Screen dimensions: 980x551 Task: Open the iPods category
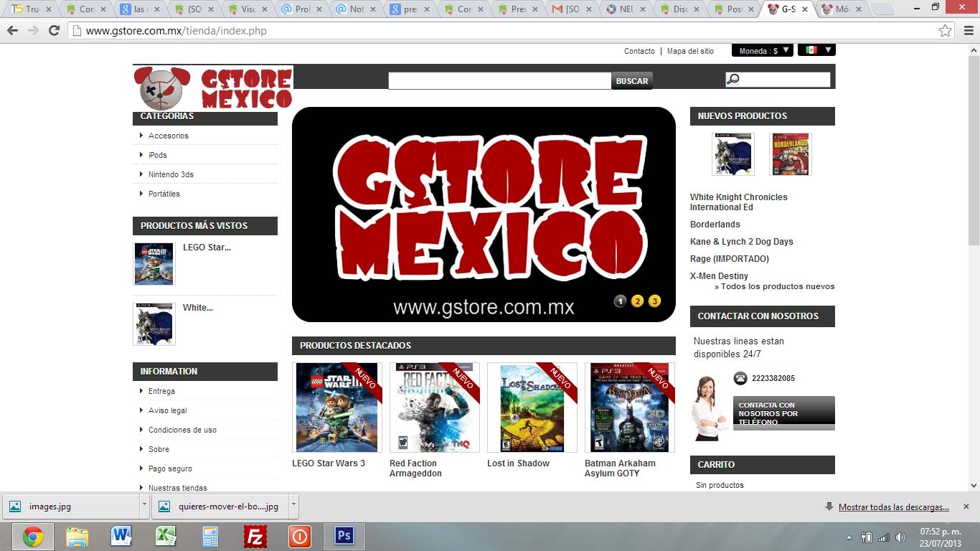(158, 155)
